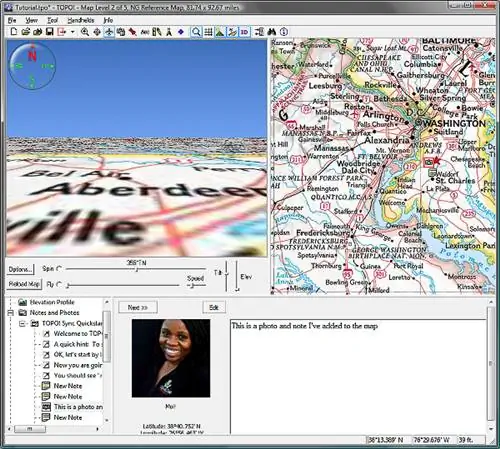Collapse the TOPO! Sync Quickstart folder
This screenshot has width=500, height=449.
(22, 323)
